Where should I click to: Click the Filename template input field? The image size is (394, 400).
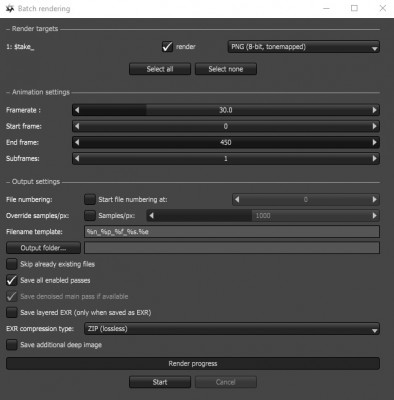click(x=232, y=232)
